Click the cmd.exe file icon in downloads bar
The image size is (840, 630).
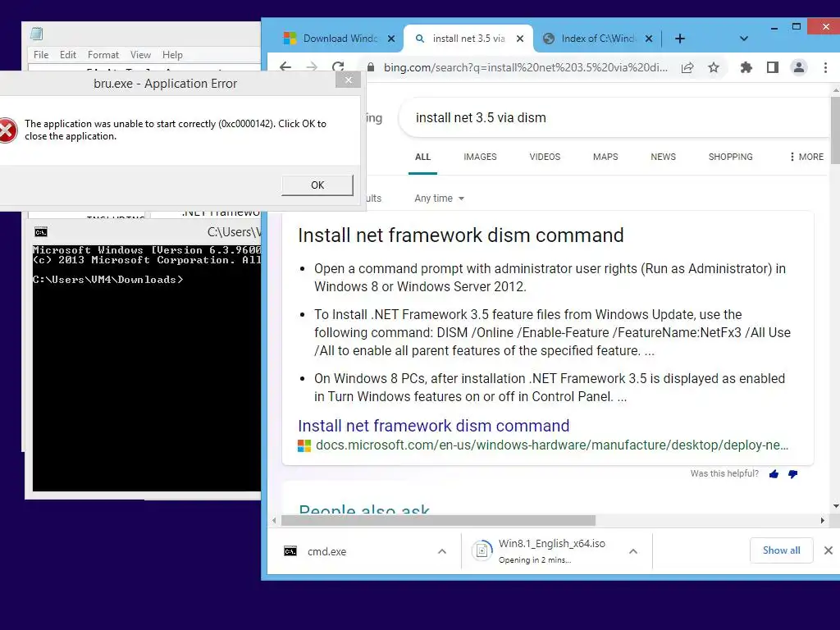(290, 551)
